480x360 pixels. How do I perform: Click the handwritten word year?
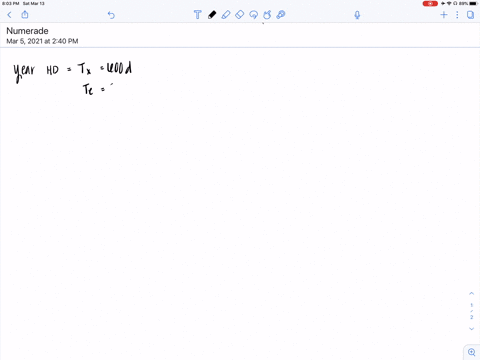(x=24, y=72)
